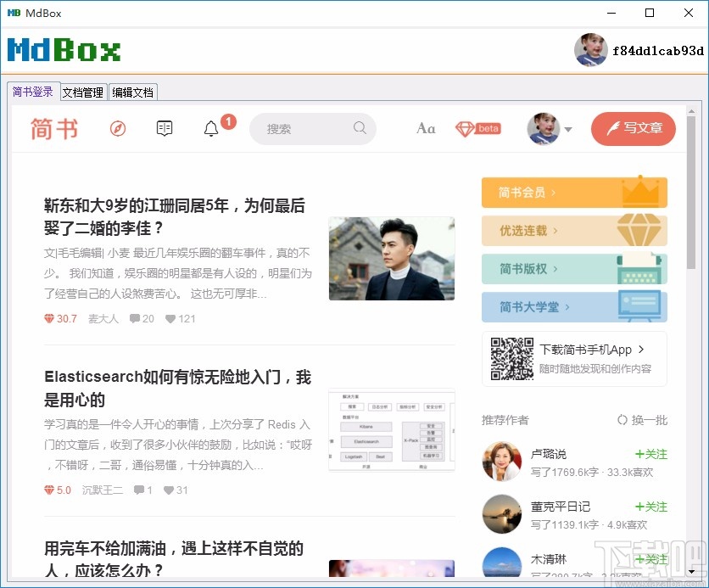
Task: Click the reading/book icon in the top bar
Action: [x=164, y=127]
